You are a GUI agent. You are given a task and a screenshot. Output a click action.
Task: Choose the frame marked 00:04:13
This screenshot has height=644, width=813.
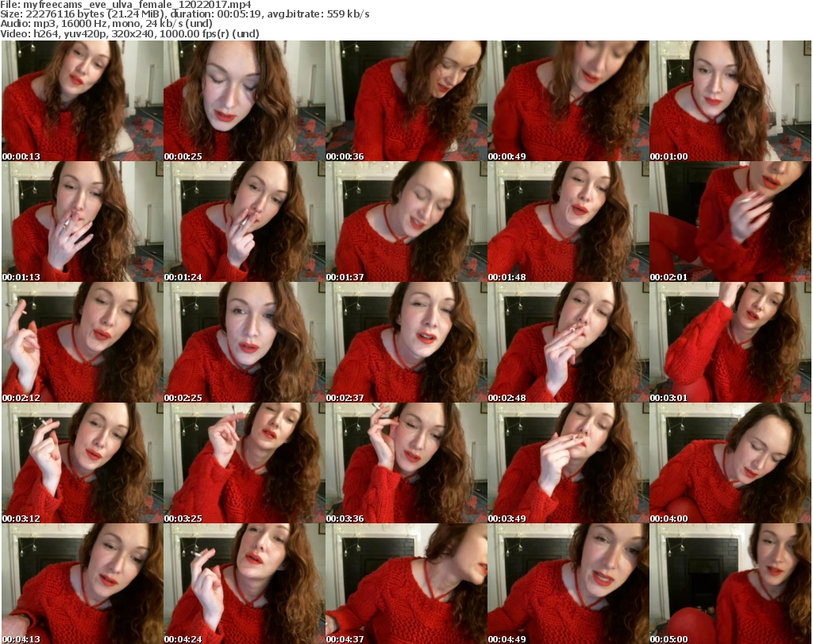[x=82, y=584]
